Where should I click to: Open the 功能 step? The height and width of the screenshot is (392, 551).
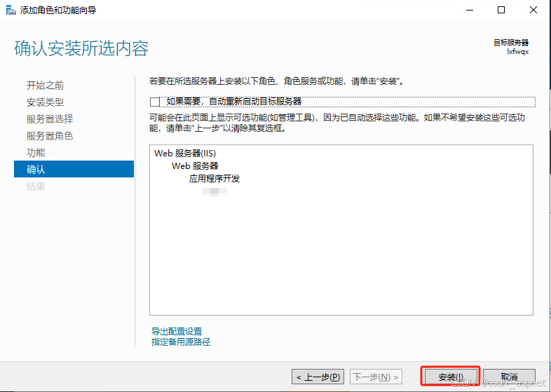(36, 153)
